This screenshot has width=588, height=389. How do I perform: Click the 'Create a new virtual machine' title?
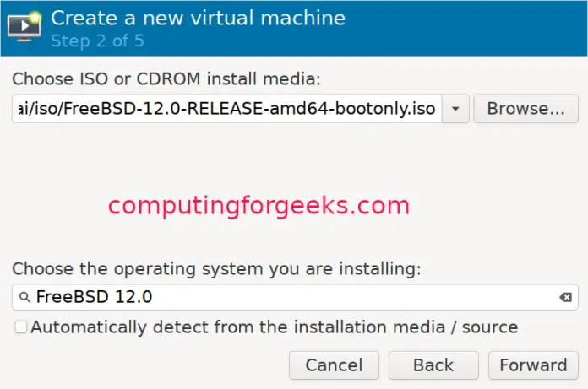point(198,18)
